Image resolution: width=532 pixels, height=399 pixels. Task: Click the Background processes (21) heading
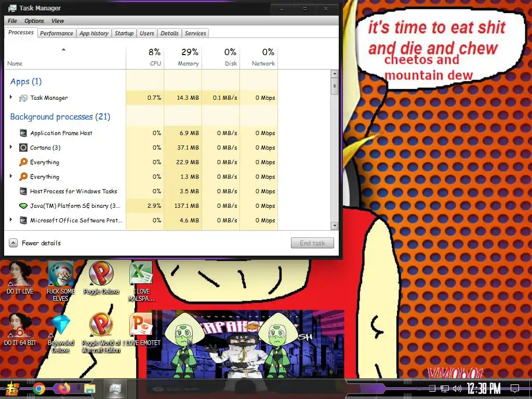[x=60, y=117]
